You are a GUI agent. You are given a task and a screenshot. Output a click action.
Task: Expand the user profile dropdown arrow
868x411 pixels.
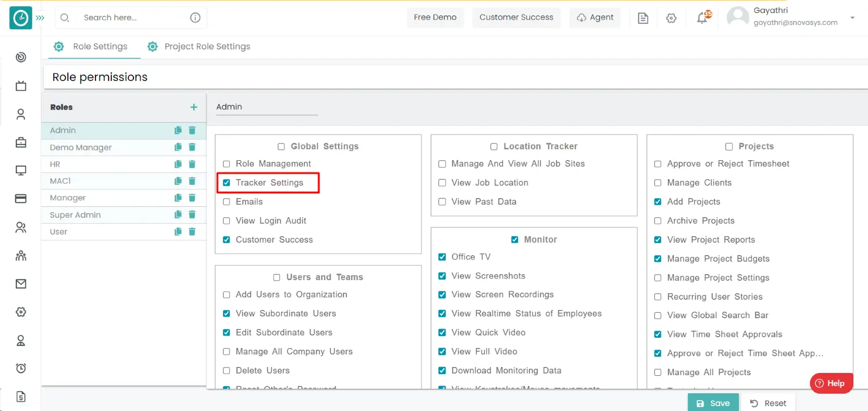coord(852,17)
